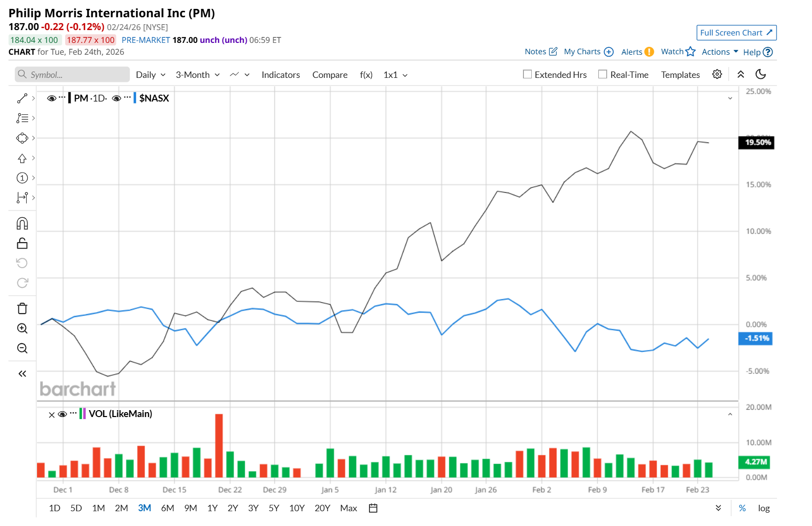This screenshot has height=526, width=812.
Task: Toggle the magnet snap mode
Action: click(x=22, y=224)
